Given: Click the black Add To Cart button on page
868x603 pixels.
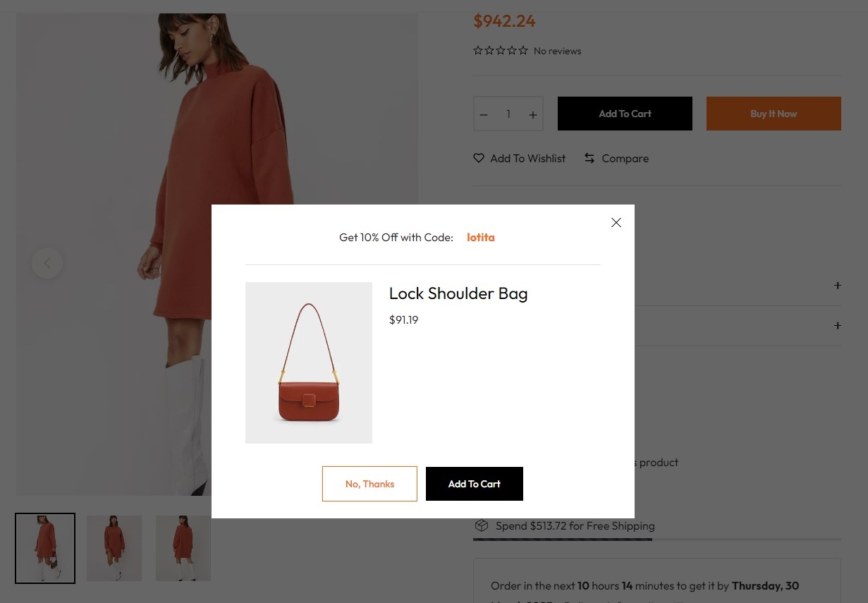Looking at the screenshot, I should (x=625, y=114).
